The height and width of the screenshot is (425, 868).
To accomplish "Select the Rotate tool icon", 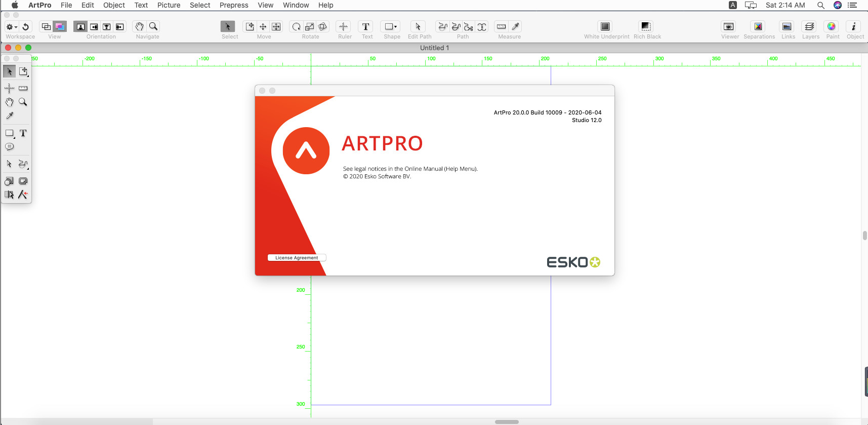I will tap(297, 26).
